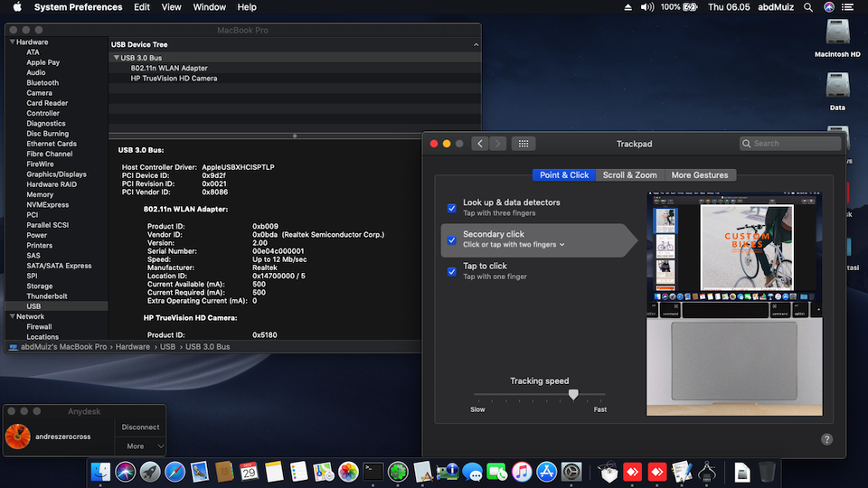Viewport: 868px width, 488px height.
Task: Open Safari from the Dock
Action: point(175,471)
